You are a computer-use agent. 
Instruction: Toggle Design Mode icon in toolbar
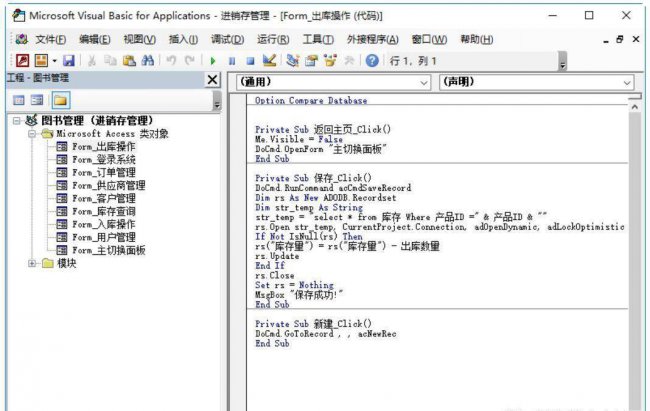point(269,61)
